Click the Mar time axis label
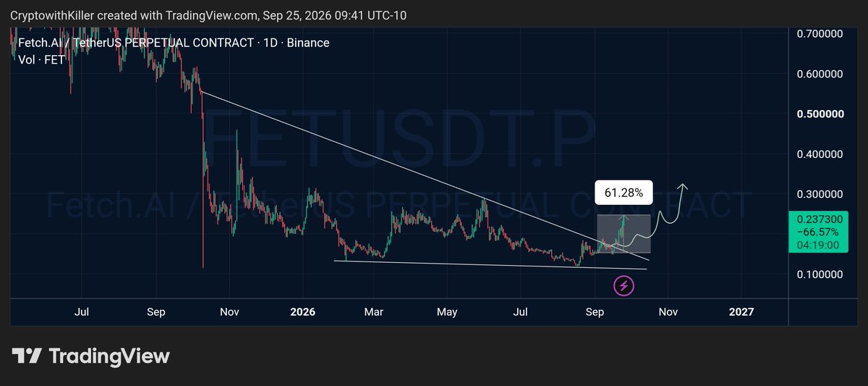The width and height of the screenshot is (868, 386). tap(374, 312)
